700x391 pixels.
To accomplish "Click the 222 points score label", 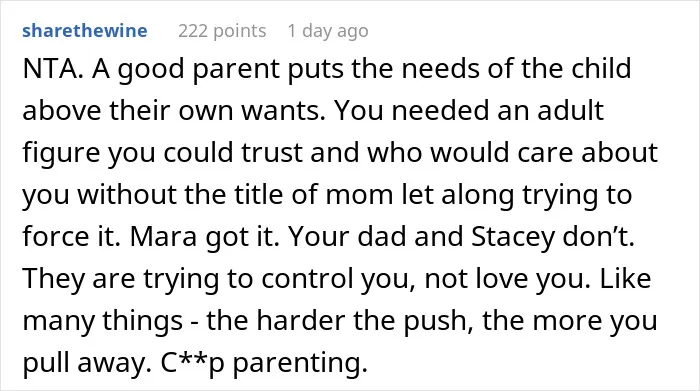I will [222, 31].
